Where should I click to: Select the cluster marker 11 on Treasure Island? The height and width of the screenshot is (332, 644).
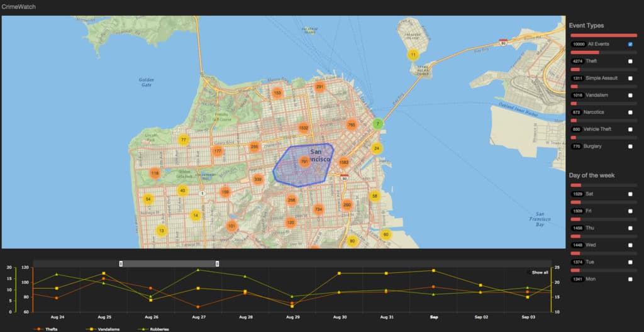pyautogui.click(x=413, y=55)
